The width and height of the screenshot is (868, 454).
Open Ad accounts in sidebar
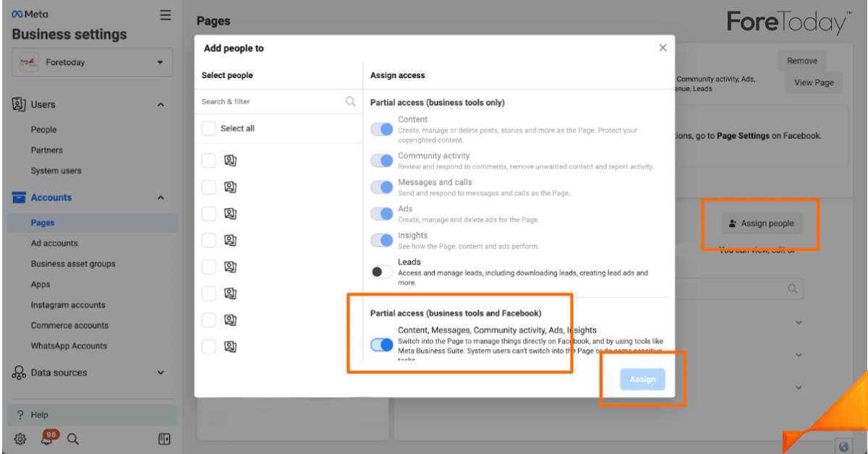[54, 244]
